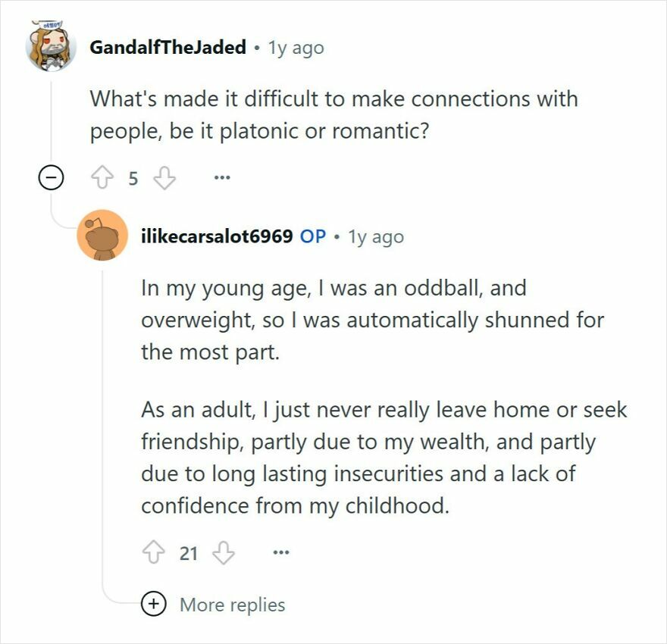
Task: Click ilikecarsalot6969's orange Snoo avatar
Action: [102, 236]
